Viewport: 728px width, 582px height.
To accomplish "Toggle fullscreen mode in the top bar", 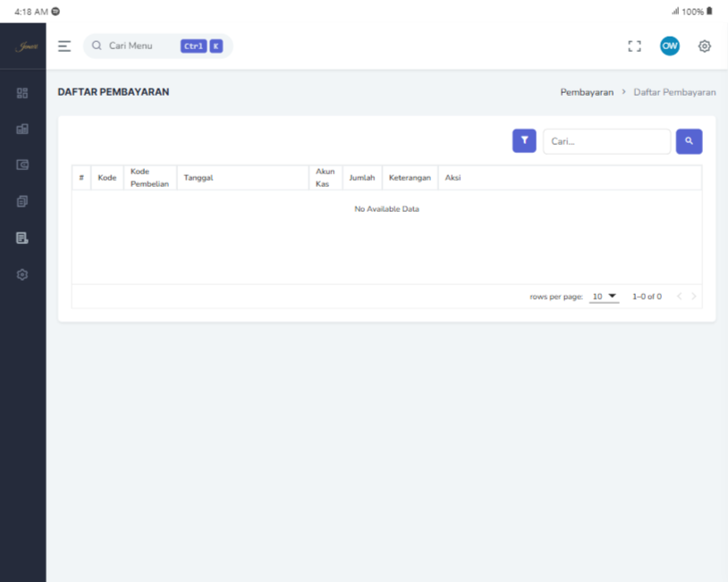I will [635, 46].
